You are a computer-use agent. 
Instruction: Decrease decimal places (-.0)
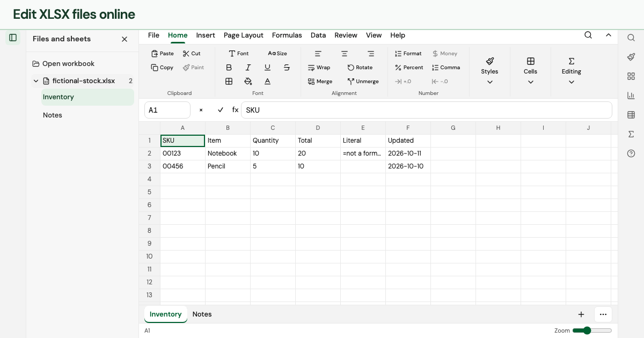pyautogui.click(x=440, y=82)
